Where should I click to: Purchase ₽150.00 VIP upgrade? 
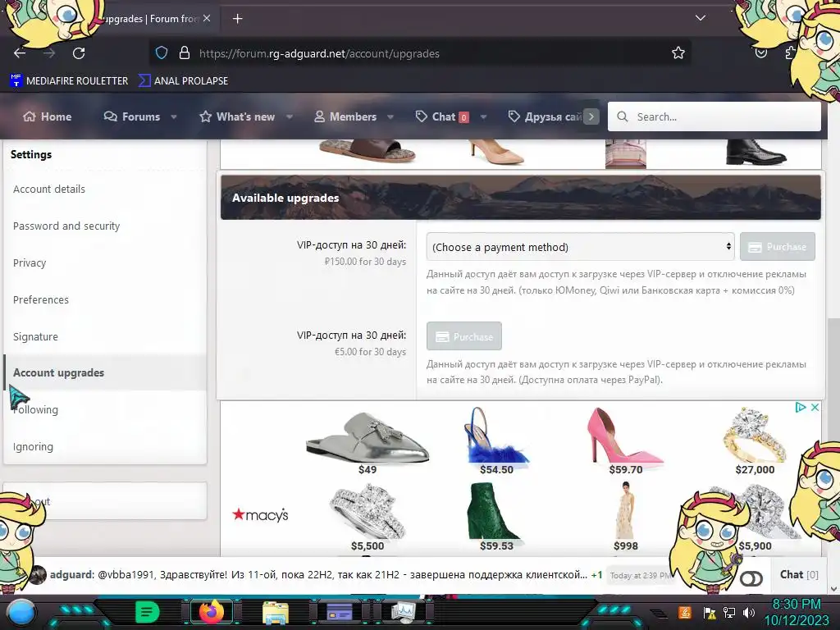(778, 247)
